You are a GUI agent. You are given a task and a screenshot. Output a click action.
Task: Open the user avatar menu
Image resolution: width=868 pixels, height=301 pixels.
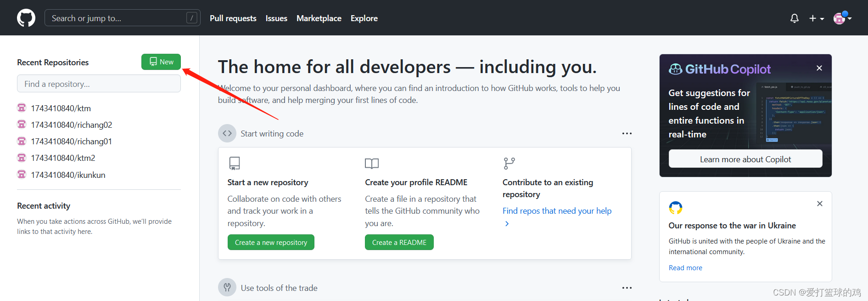[x=842, y=18]
